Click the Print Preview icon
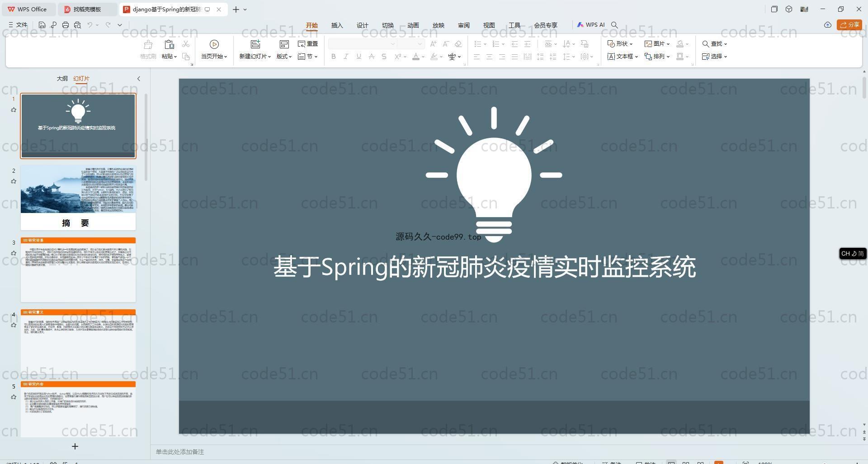The width and height of the screenshot is (868, 464). (x=77, y=25)
